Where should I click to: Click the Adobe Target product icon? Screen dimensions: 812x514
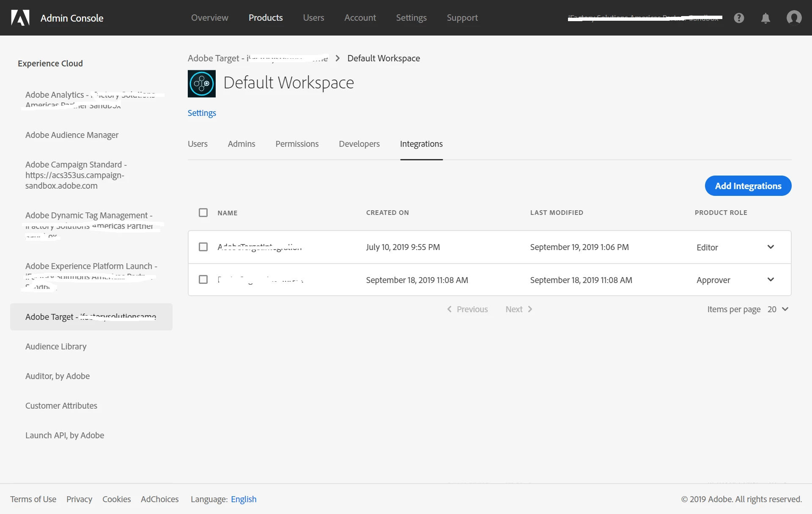[x=202, y=84]
